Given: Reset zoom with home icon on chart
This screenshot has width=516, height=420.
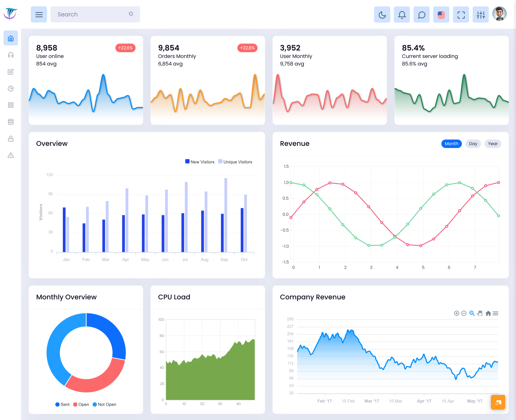Looking at the screenshot, I should (x=488, y=313).
